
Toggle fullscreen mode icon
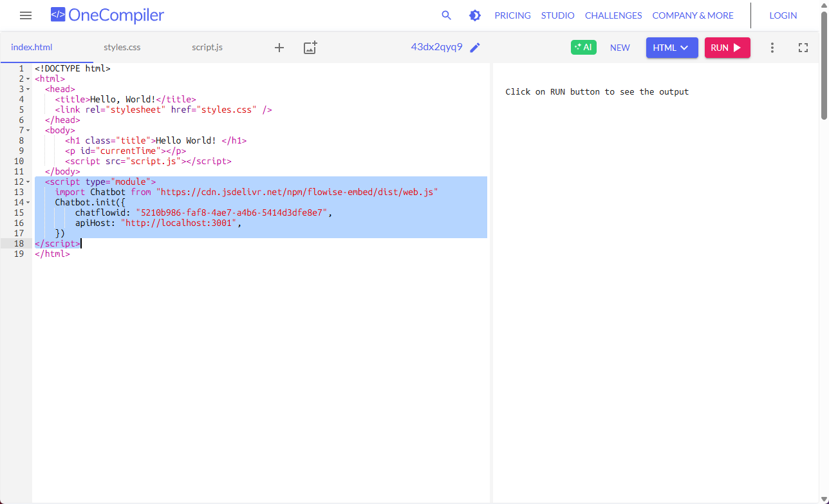(803, 48)
